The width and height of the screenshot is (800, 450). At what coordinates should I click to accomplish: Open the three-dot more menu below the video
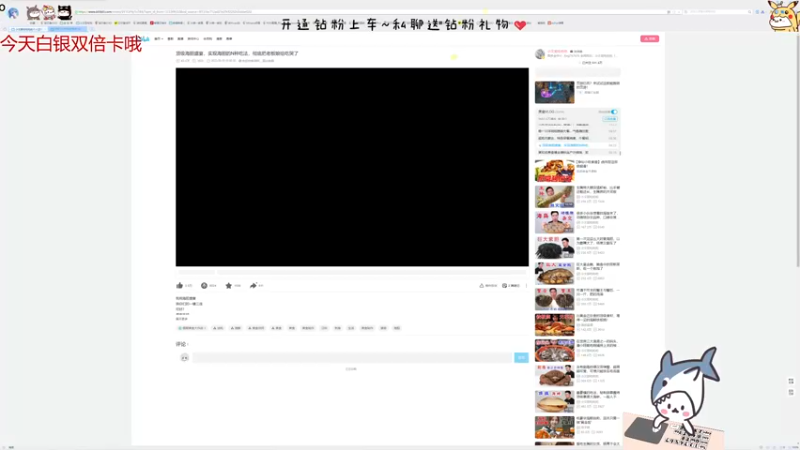(x=527, y=286)
